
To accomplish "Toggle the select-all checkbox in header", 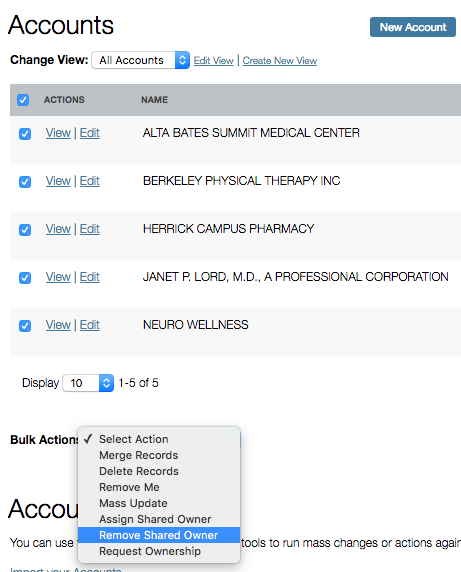I will point(23,100).
